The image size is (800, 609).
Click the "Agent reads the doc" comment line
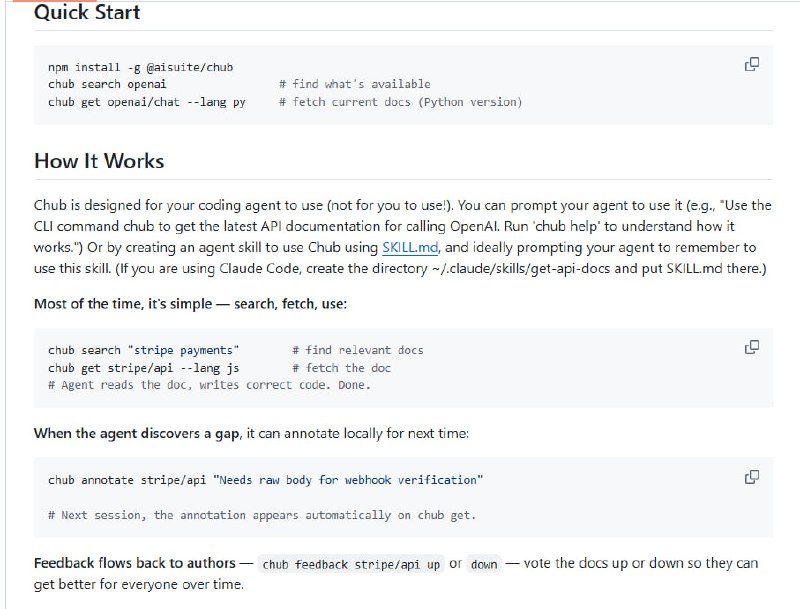click(x=208, y=385)
